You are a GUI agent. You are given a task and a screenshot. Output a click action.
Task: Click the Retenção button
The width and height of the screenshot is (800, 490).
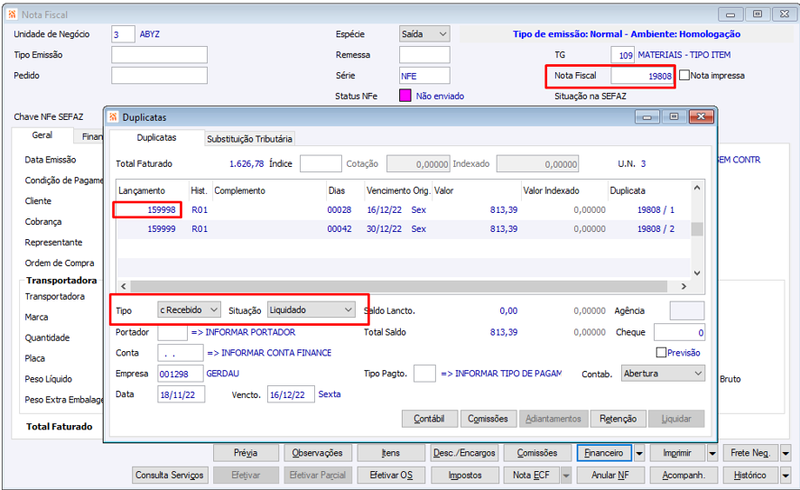pyautogui.click(x=618, y=419)
